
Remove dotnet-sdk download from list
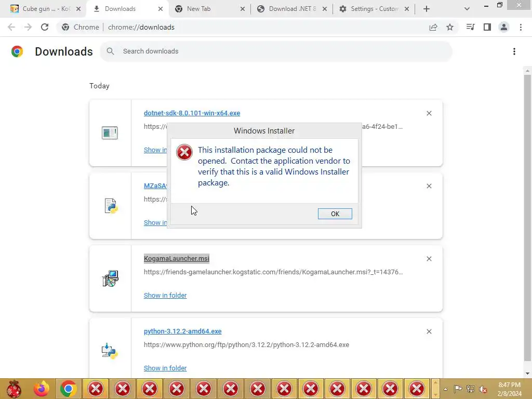tap(429, 113)
